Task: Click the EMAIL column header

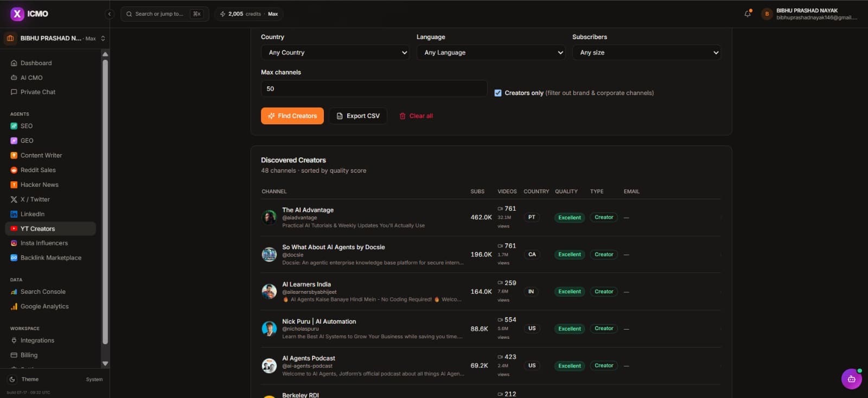Action: pos(631,192)
